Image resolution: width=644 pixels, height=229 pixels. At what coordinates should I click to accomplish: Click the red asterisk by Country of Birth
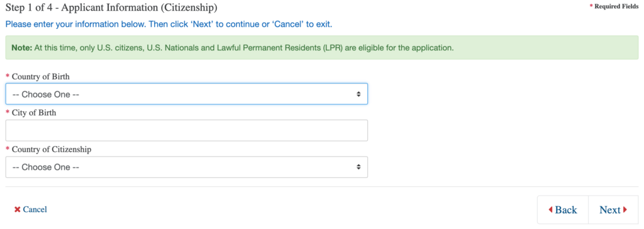point(8,77)
